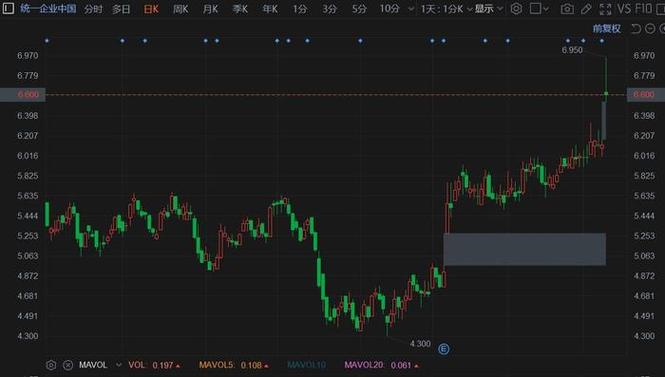Remove MAVOL indicator with X circle
665x377 pixels.
67,365
